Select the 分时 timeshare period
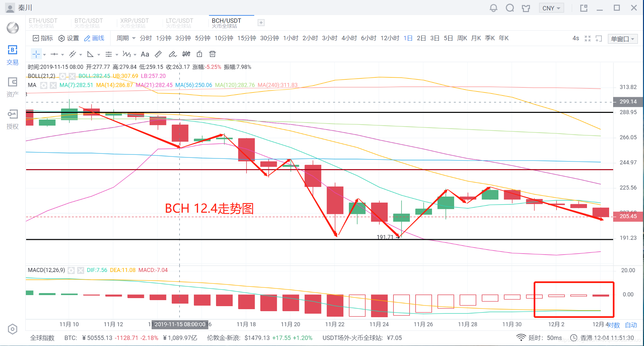This screenshot has width=644, height=346. pos(146,38)
